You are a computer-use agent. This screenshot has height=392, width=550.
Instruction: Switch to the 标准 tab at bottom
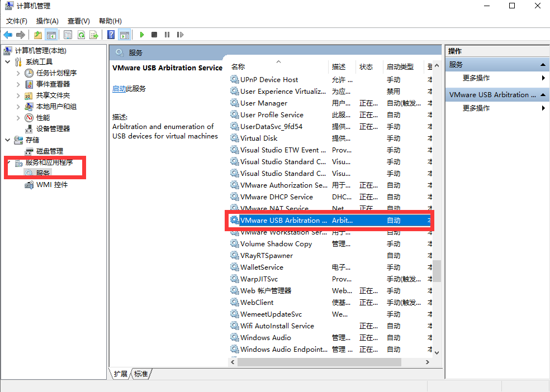coord(140,374)
